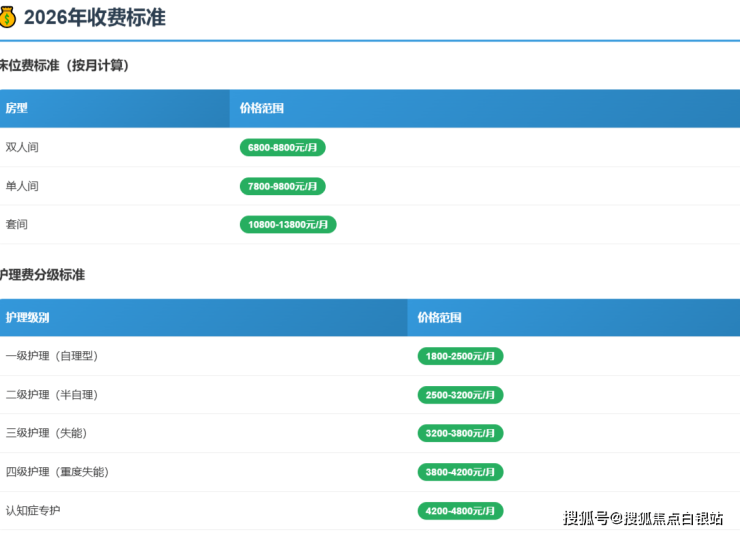Click 价格范围 header in the bed fee table
The height and width of the screenshot is (534, 740).
tap(262, 108)
